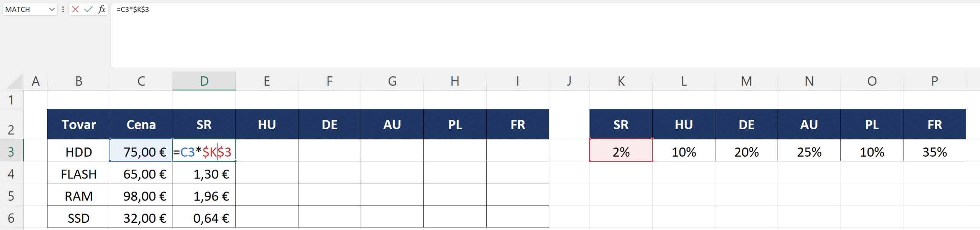This screenshot has width=980, height=230.
Task: Click the Cena 75,00 € cell for HDD
Action: click(x=141, y=152)
